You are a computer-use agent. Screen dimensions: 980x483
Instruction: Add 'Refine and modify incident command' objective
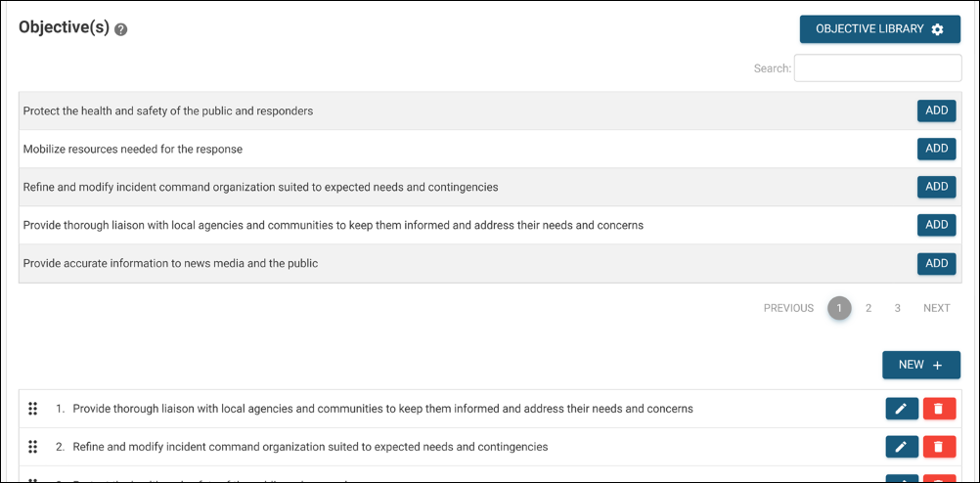[936, 187]
